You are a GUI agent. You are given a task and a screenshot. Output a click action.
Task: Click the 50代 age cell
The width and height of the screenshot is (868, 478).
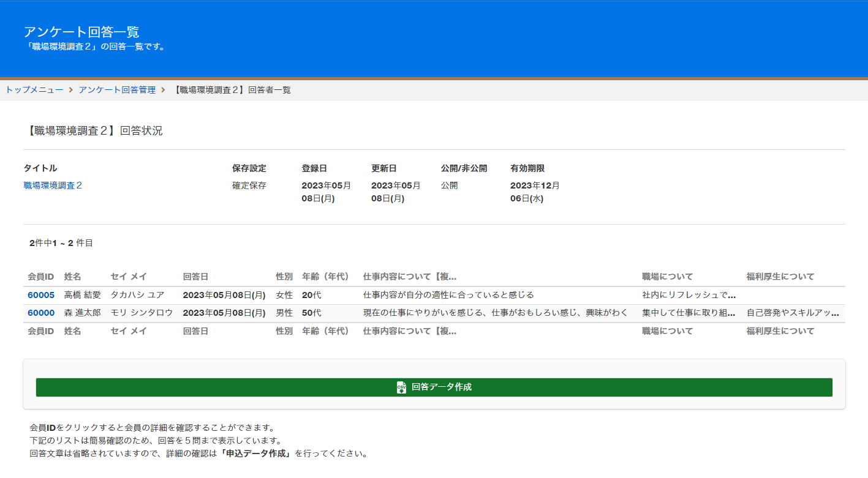coord(311,313)
